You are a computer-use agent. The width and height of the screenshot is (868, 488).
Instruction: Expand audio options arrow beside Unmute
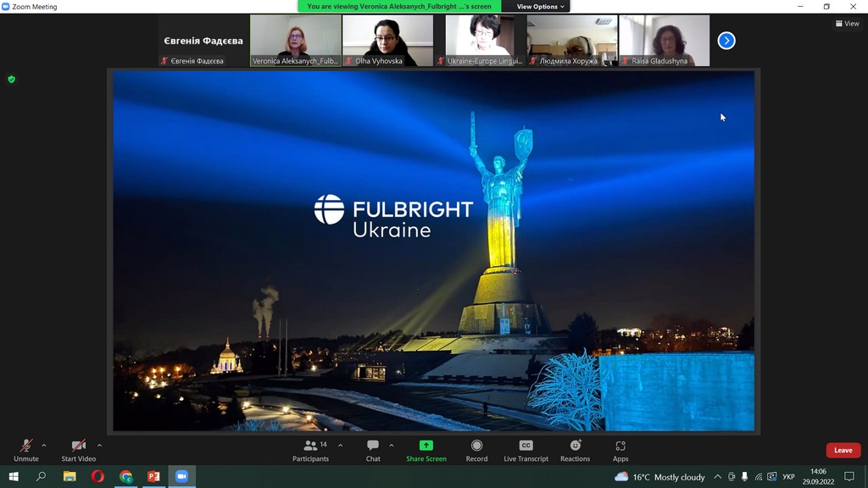44,445
